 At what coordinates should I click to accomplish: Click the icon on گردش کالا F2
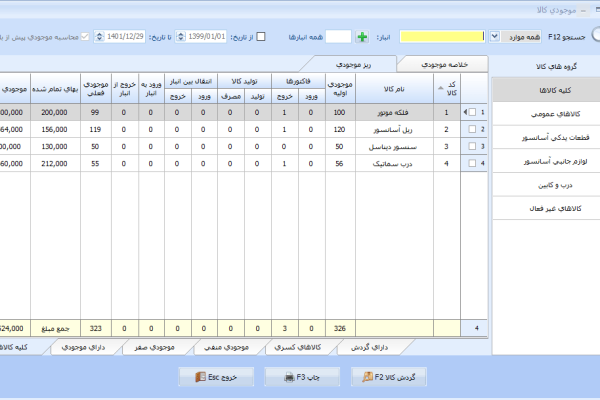click(x=368, y=377)
